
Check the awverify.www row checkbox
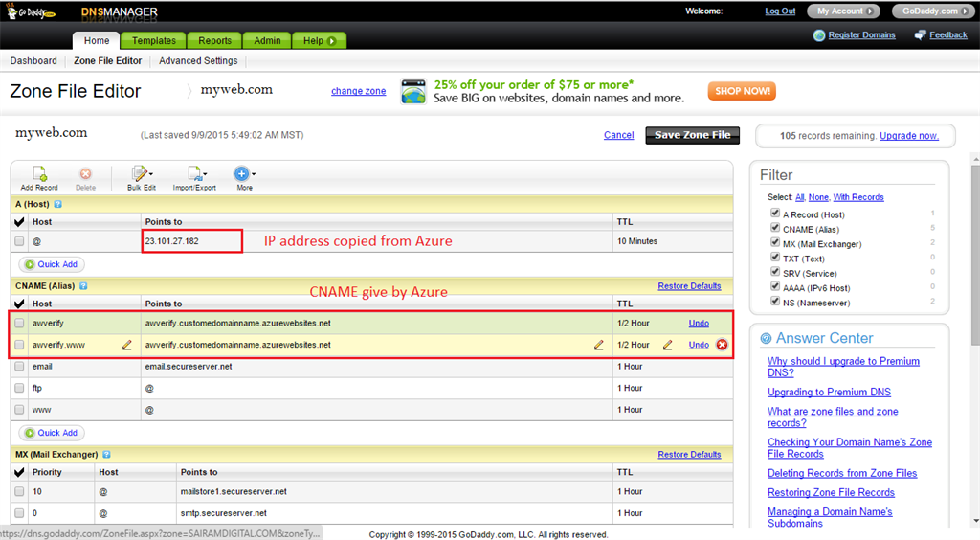(x=19, y=345)
